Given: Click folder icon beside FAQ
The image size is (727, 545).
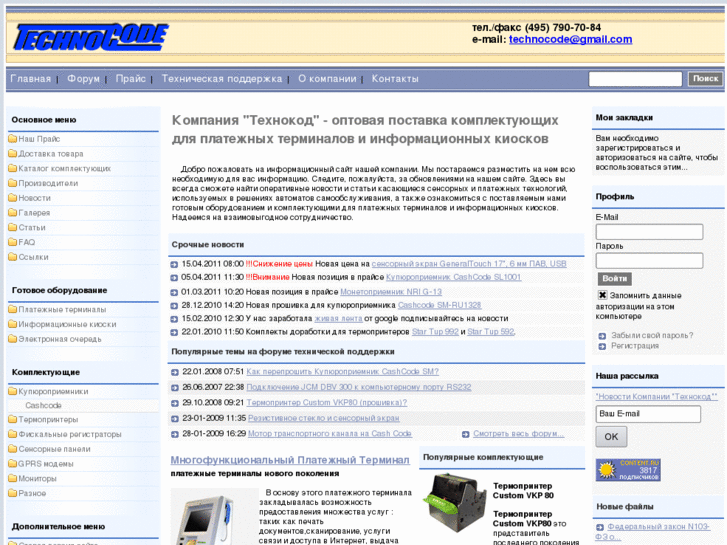Looking at the screenshot, I should [13, 242].
